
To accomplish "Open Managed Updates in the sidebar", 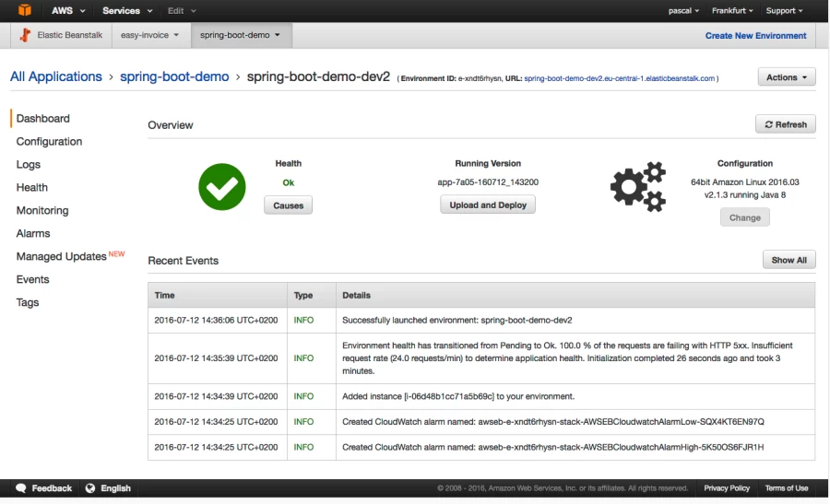I will point(62,256).
